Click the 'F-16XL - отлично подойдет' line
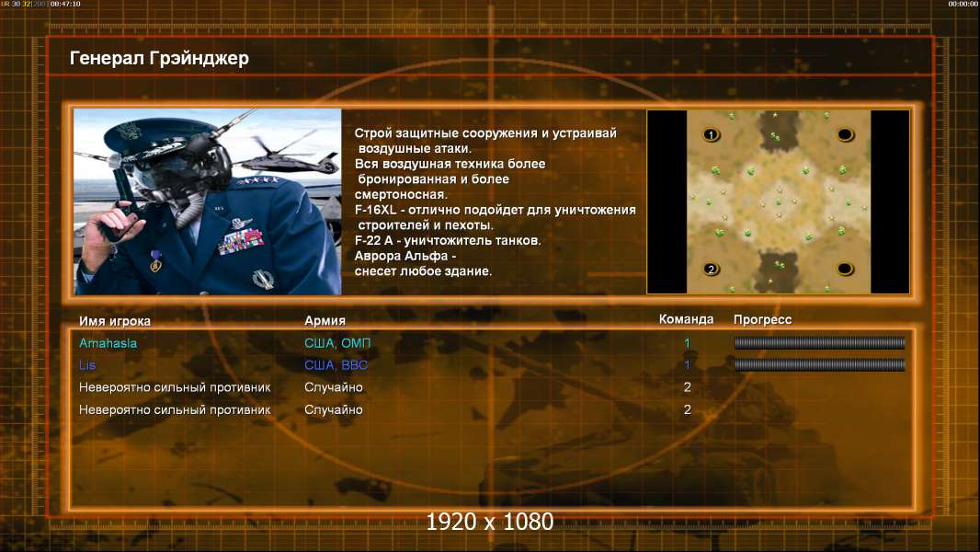 click(x=495, y=210)
